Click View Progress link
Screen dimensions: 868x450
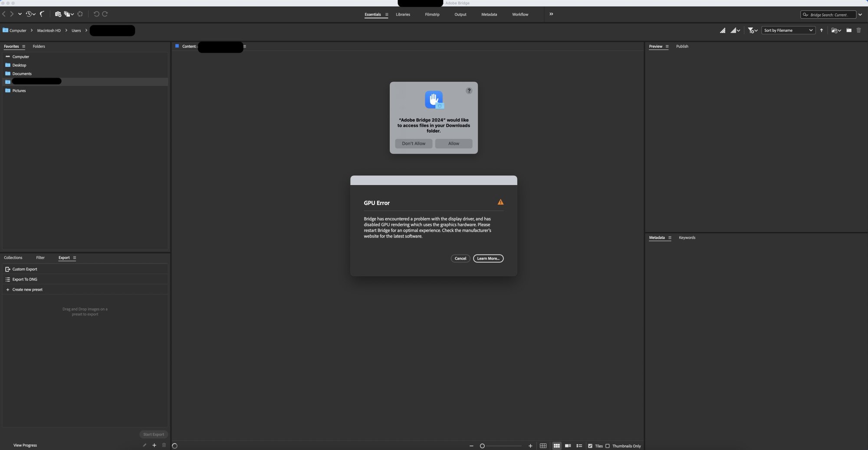tap(25, 445)
